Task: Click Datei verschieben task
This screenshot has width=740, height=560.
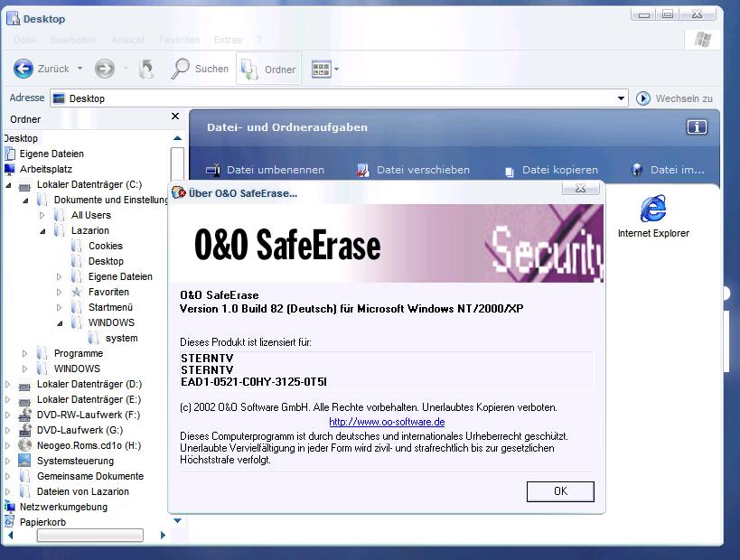Action: click(x=413, y=170)
